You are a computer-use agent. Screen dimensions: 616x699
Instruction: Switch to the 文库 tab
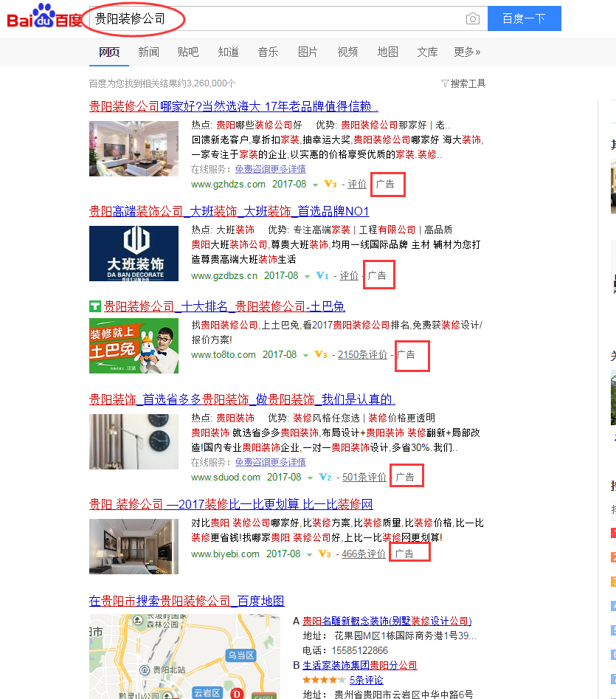[427, 52]
